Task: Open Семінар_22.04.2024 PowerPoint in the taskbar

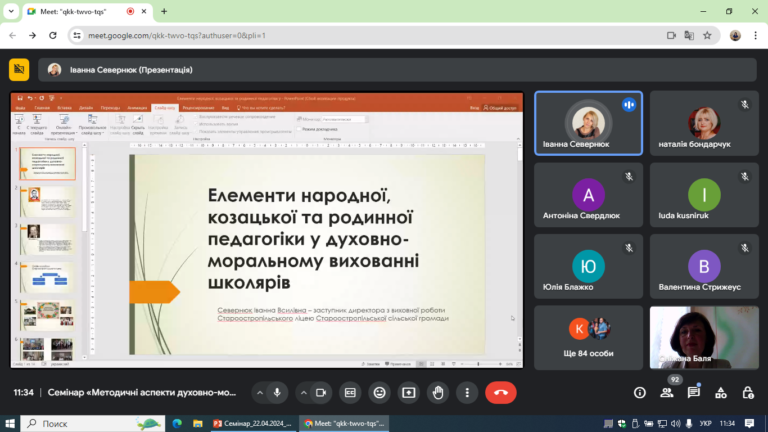Action: tap(253, 424)
